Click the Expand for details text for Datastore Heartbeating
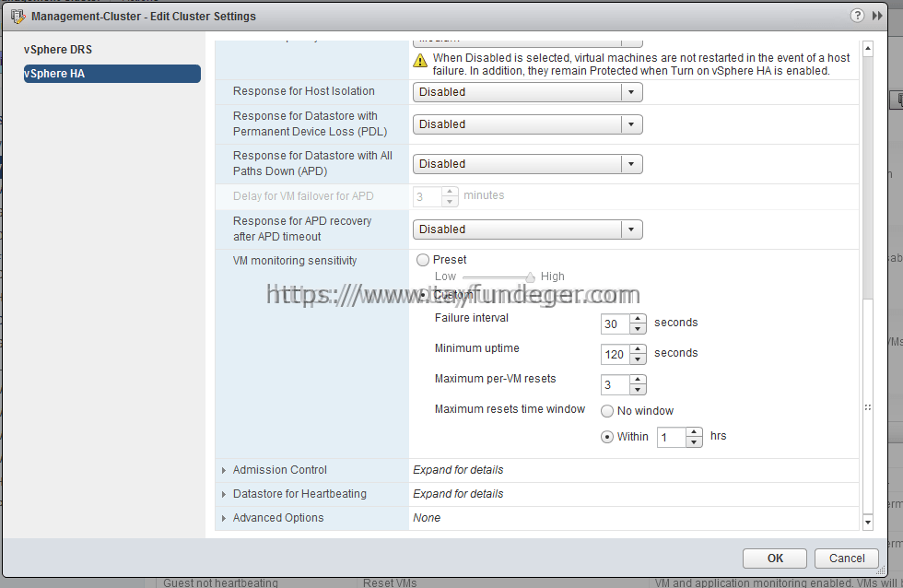 [x=458, y=494]
